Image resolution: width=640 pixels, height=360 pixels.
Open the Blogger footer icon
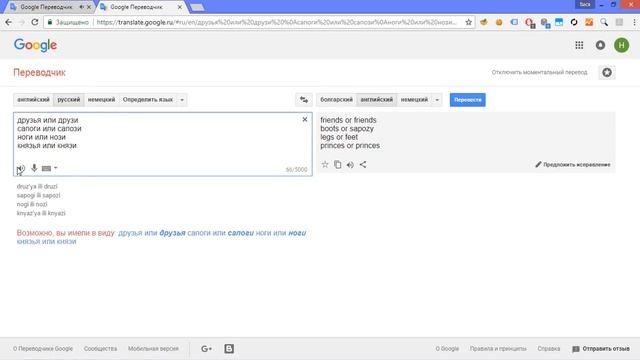pyautogui.click(x=229, y=349)
